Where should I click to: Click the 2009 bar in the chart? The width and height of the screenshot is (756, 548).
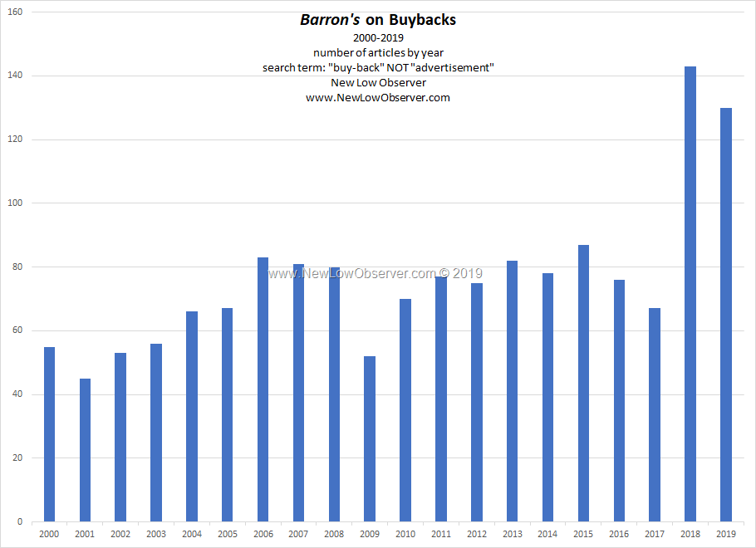point(370,439)
